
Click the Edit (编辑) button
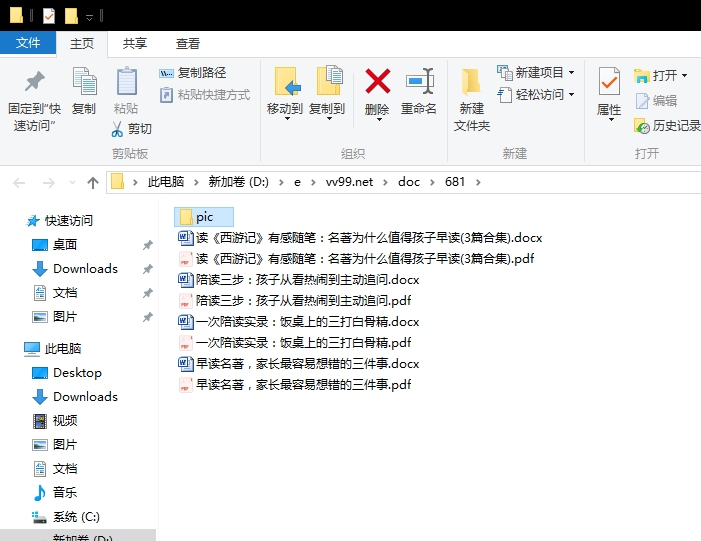coord(656,101)
